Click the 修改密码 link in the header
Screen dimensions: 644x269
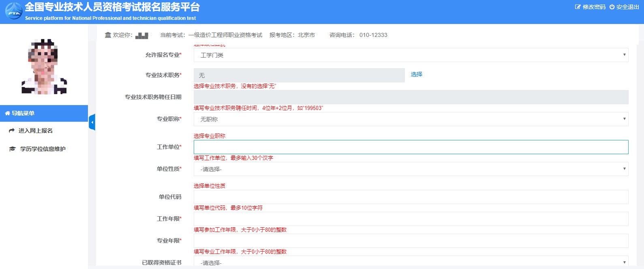point(594,7)
